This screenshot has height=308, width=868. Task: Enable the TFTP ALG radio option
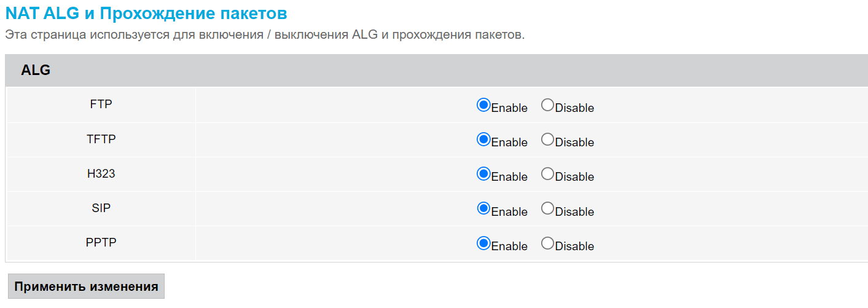point(483,140)
